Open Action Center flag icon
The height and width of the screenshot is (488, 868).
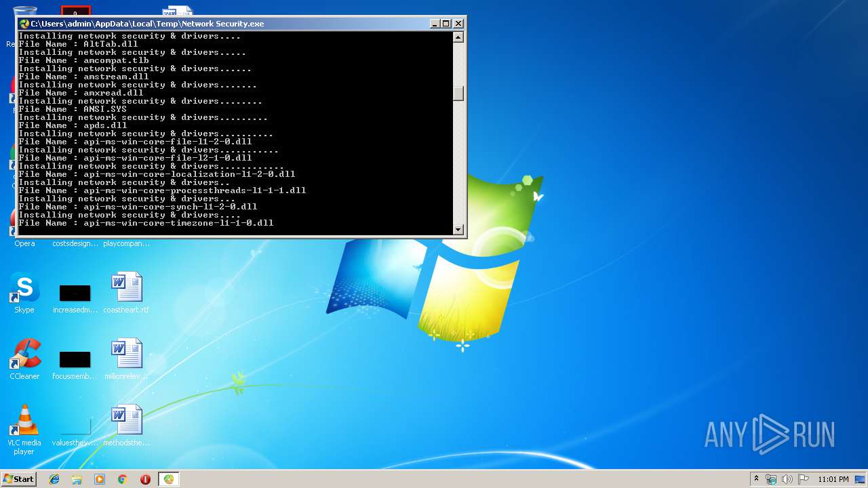click(804, 479)
